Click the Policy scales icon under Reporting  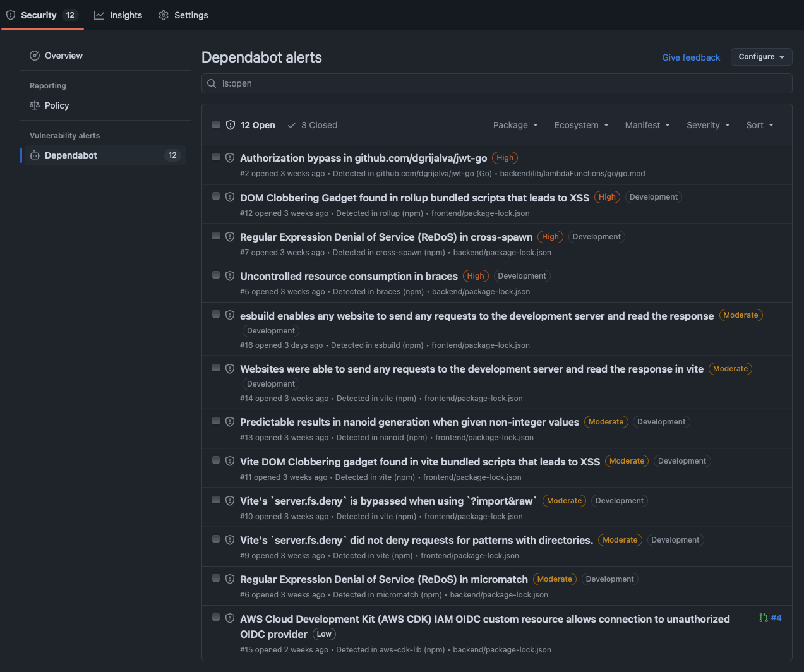[x=34, y=105]
